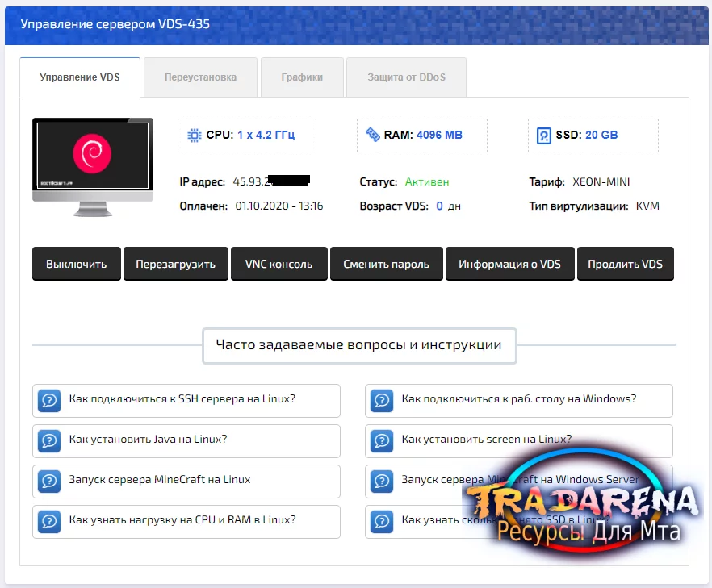
Task: Click the SSD disk icon
Action: [544, 136]
